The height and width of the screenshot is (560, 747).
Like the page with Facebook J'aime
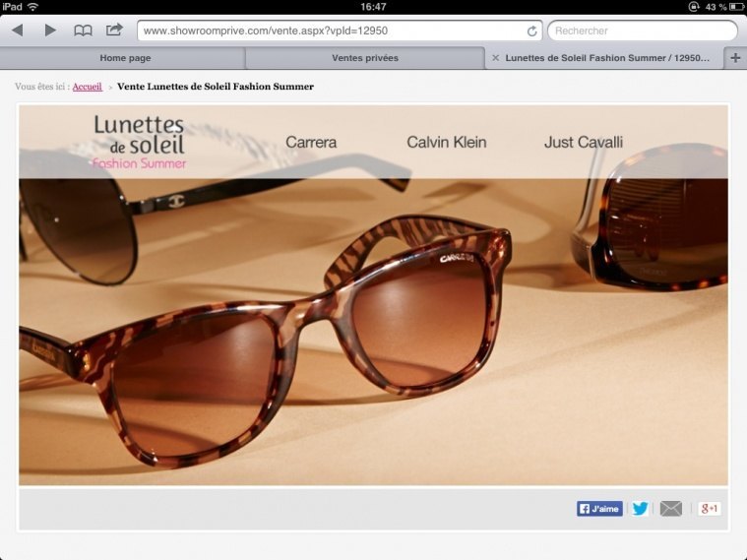tap(599, 509)
